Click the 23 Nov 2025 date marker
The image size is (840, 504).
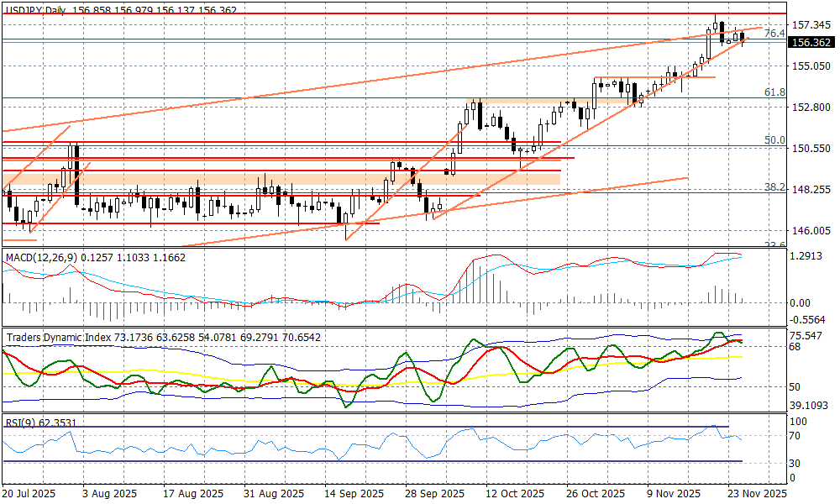(x=757, y=493)
